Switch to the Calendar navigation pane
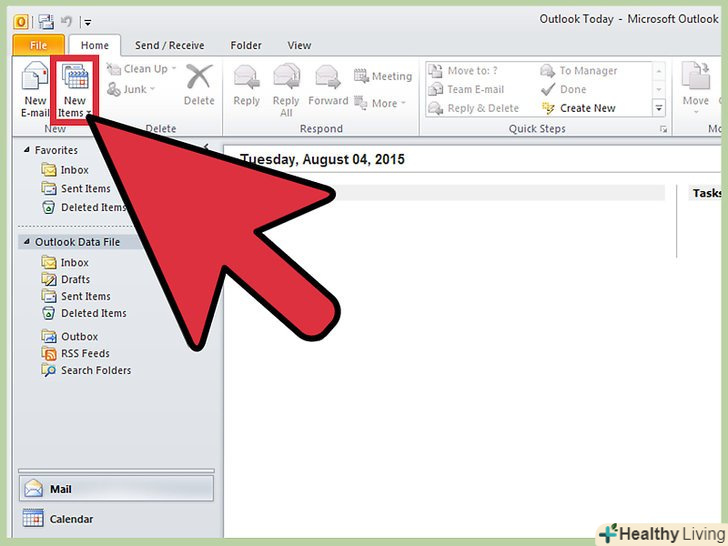Viewport: 728px width, 546px height. 116,519
